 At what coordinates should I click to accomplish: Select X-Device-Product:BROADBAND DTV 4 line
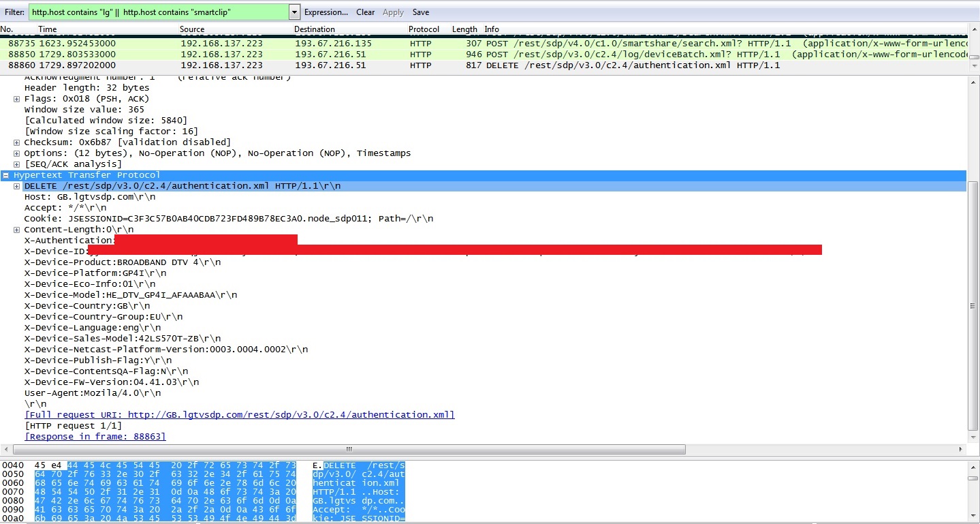pos(122,262)
